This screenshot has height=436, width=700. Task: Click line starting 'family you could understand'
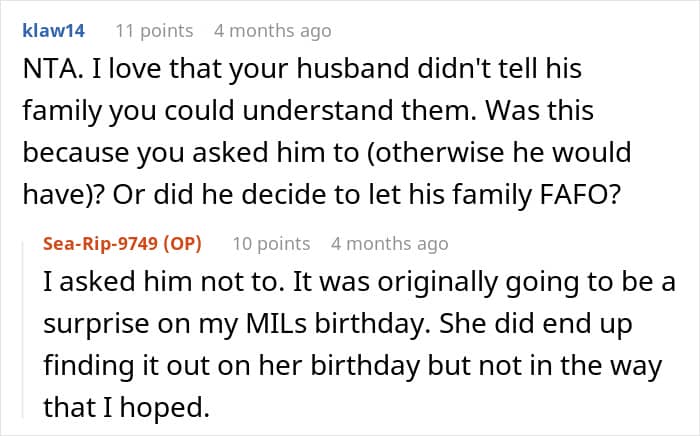pyautogui.click(x=308, y=111)
